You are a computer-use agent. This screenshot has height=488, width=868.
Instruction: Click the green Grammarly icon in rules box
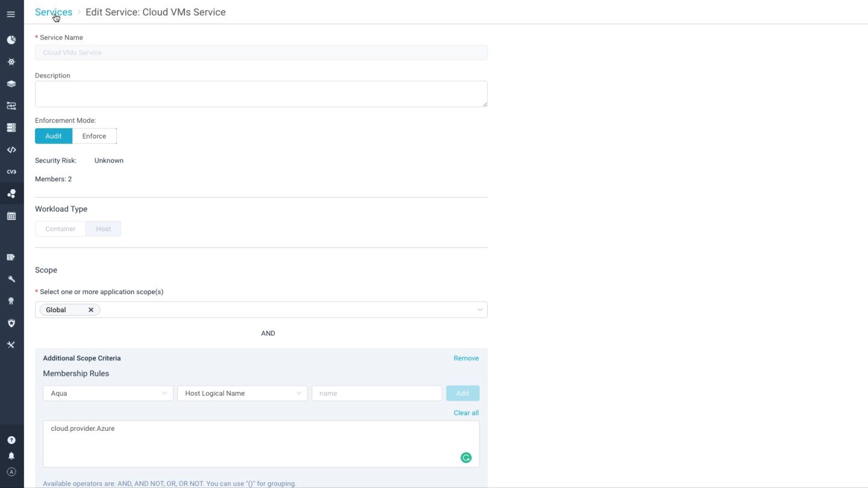click(466, 458)
